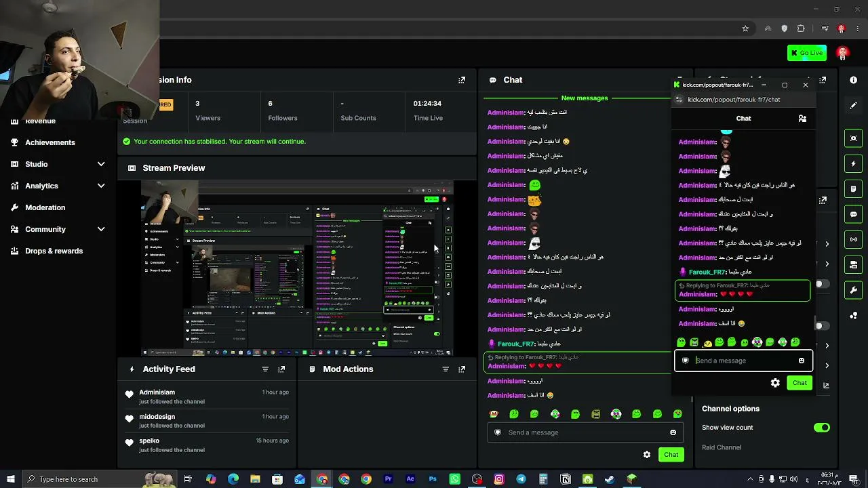
Task: Click the 01:24:34 Time Live value
Action: tap(427, 104)
